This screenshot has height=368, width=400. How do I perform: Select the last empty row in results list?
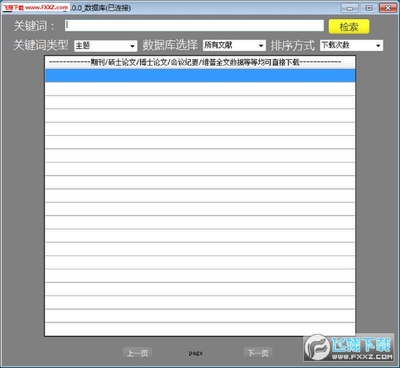point(200,329)
